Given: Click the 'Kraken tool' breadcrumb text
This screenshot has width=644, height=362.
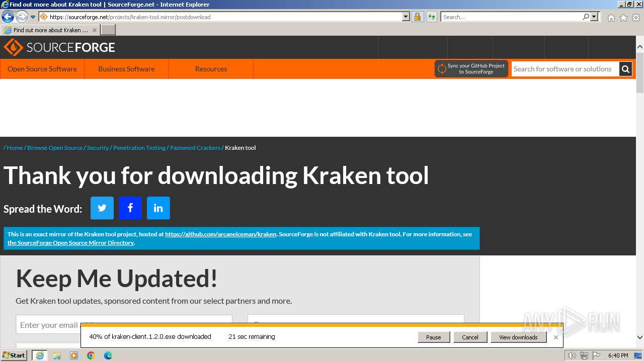Looking at the screenshot, I should 240,148.
